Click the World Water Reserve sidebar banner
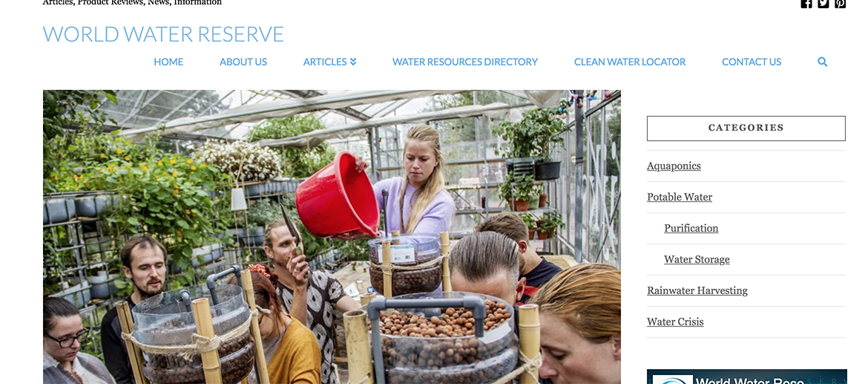The height and width of the screenshot is (384, 868). (x=746, y=377)
